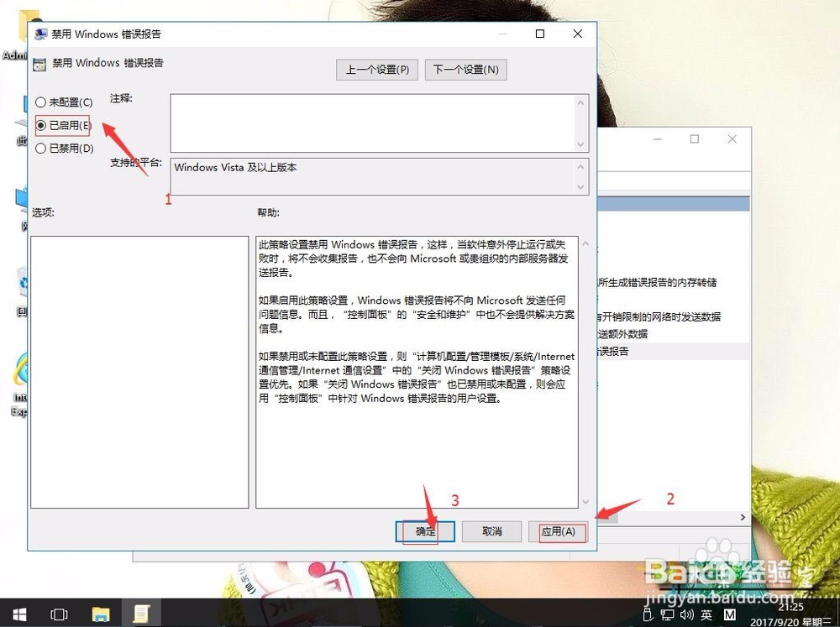The width and height of the screenshot is (840, 627).
Task: Select 送额外数据 row in background window
Action: tap(622, 334)
